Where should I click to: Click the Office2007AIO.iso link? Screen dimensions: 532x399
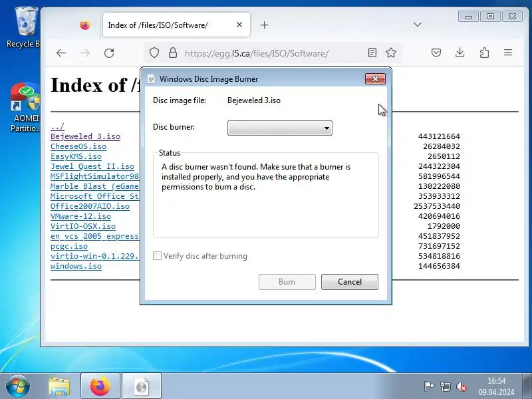[x=90, y=206]
